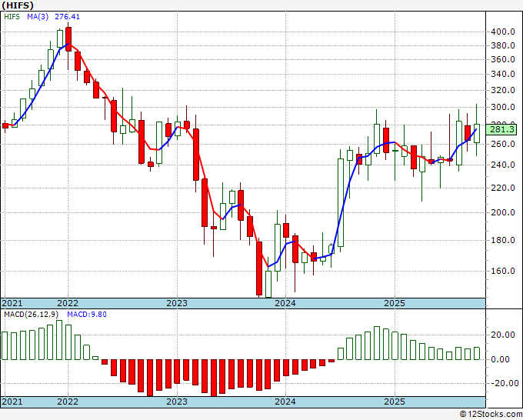Click the HIFS legend label

point(12,17)
